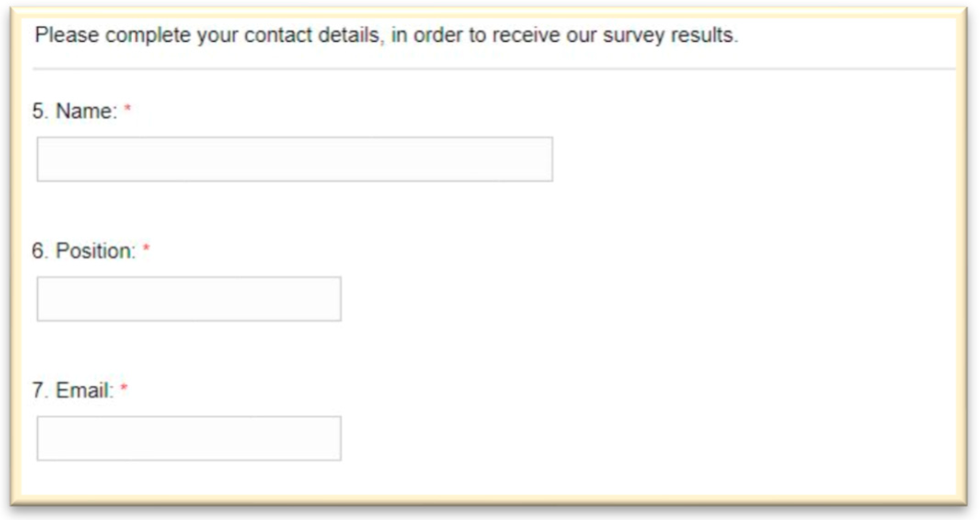This screenshot has height=520, width=980.
Task: Click question number 7 in the form
Action: 39,391
